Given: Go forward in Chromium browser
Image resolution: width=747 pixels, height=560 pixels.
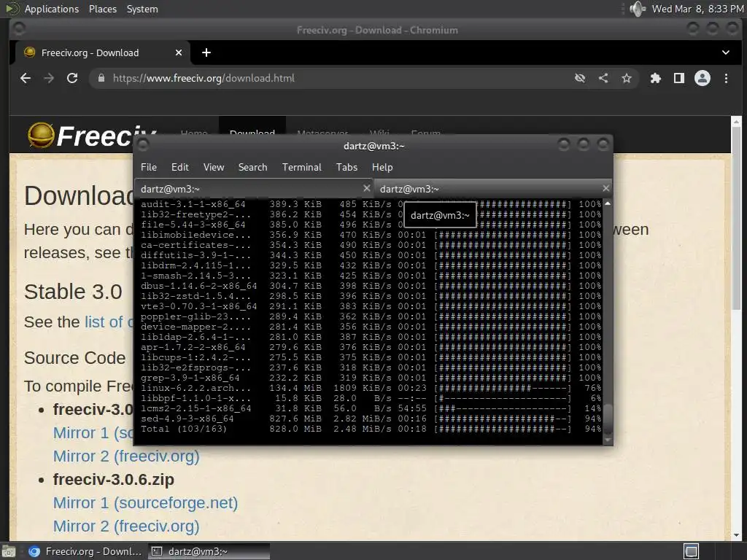Looking at the screenshot, I should pos(49,78).
